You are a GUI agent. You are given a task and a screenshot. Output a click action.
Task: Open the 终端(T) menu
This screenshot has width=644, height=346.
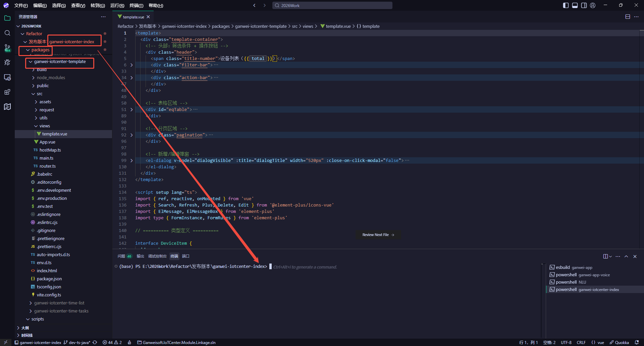pos(137,5)
